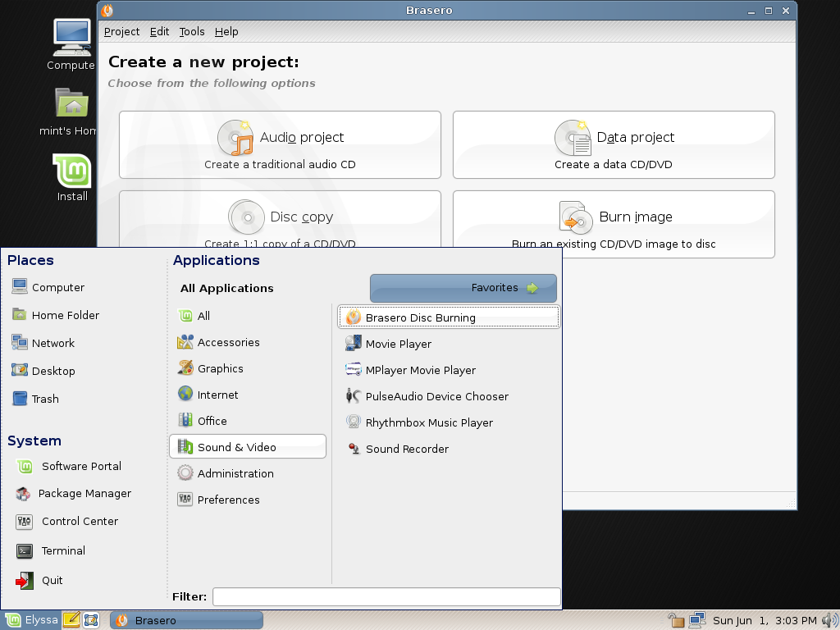Open MPlayer Movie Player
Viewport: 840px width, 630px height.
click(449, 370)
